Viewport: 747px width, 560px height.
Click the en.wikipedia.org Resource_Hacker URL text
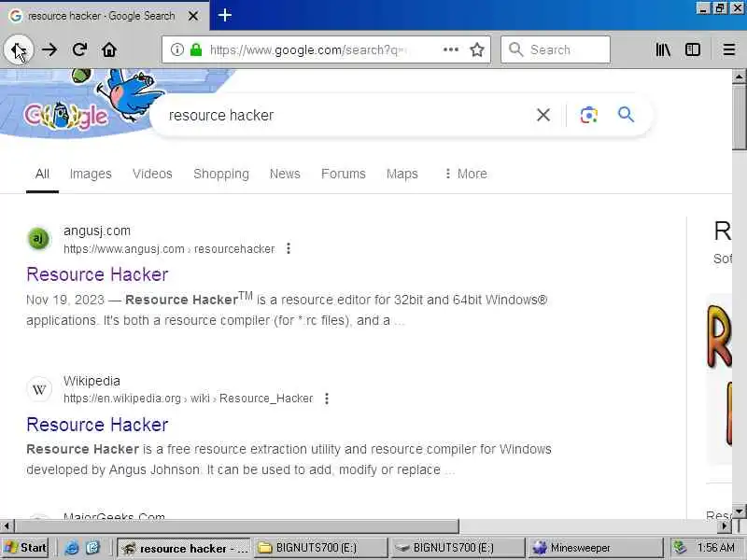point(189,399)
